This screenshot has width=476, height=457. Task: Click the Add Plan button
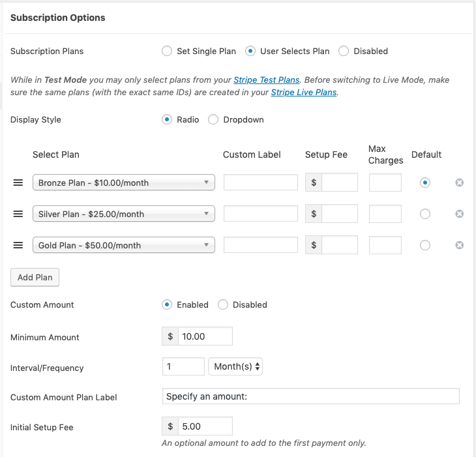click(x=35, y=277)
